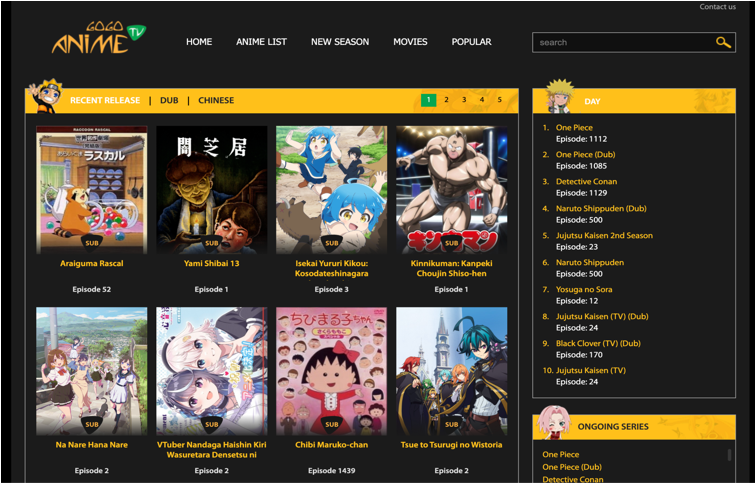Screen dimensions: 755x483
Task: Click the Araiguma Rascal title link
Action: coord(91,263)
